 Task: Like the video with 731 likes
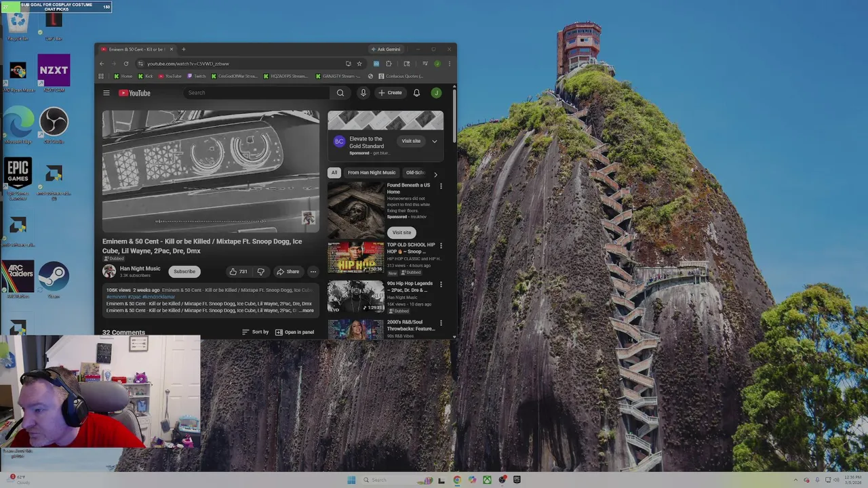point(238,272)
